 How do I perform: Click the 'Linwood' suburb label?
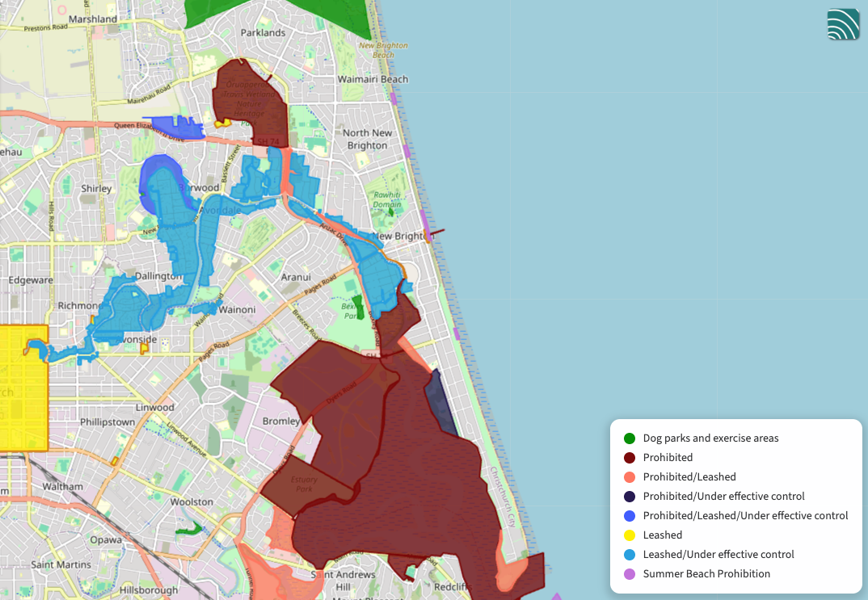155,407
